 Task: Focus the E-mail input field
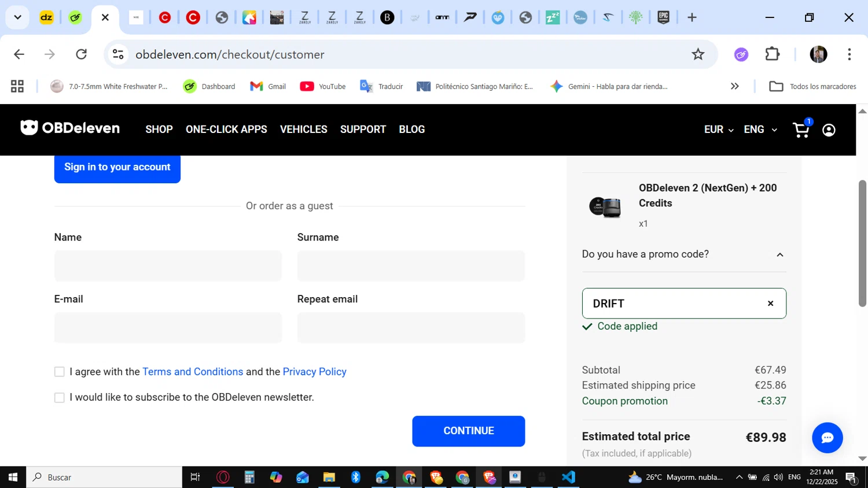click(168, 328)
